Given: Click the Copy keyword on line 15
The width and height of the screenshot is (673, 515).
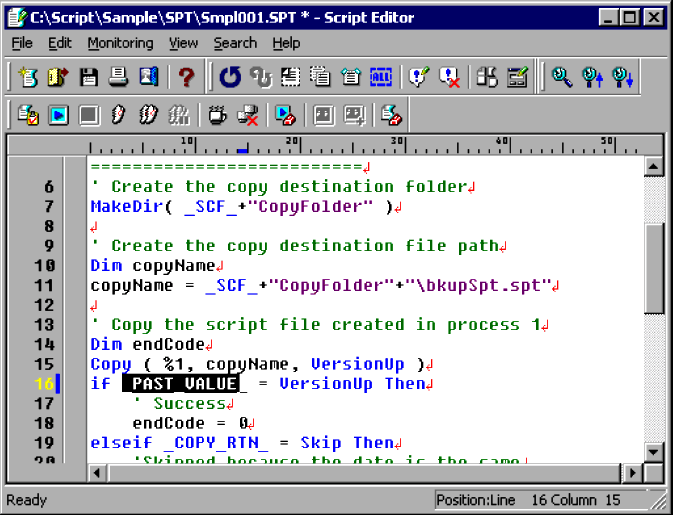Looking at the screenshot, I should 111,364.
